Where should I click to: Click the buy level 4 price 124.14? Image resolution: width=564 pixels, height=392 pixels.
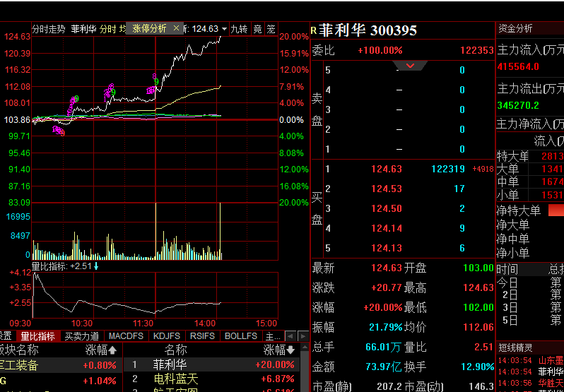[x=387, y=228]
